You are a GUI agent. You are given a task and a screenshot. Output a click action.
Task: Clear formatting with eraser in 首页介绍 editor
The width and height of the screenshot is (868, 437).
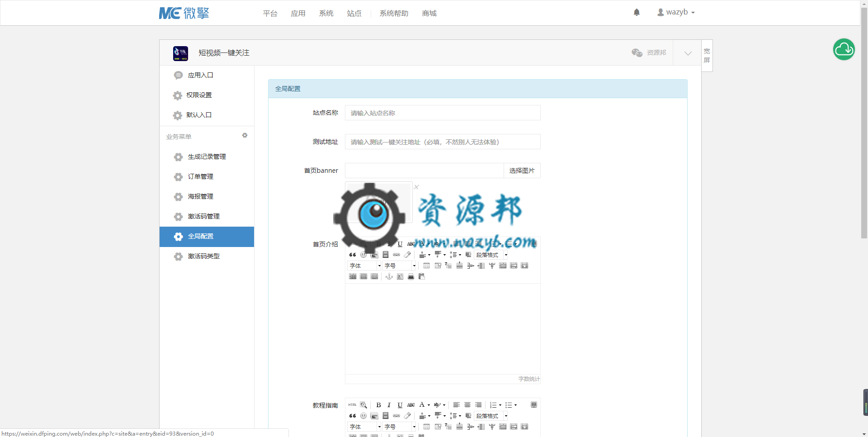(407, 255)
